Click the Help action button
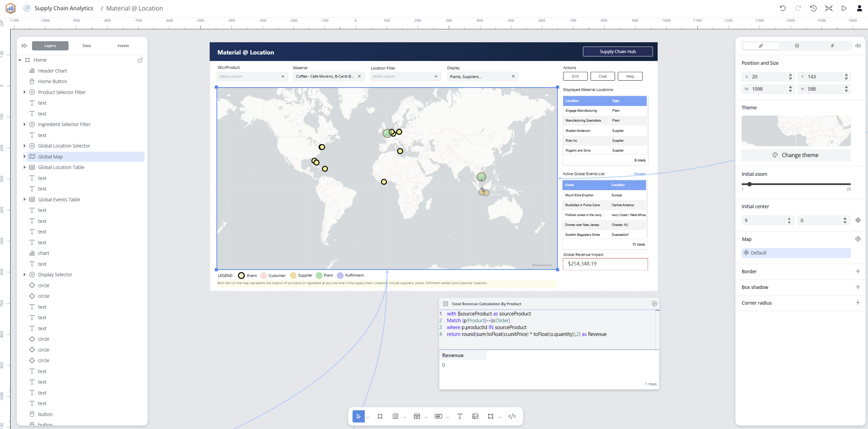Image resolution: width=868 pixels, height=429 pixels. pos(630,76)
